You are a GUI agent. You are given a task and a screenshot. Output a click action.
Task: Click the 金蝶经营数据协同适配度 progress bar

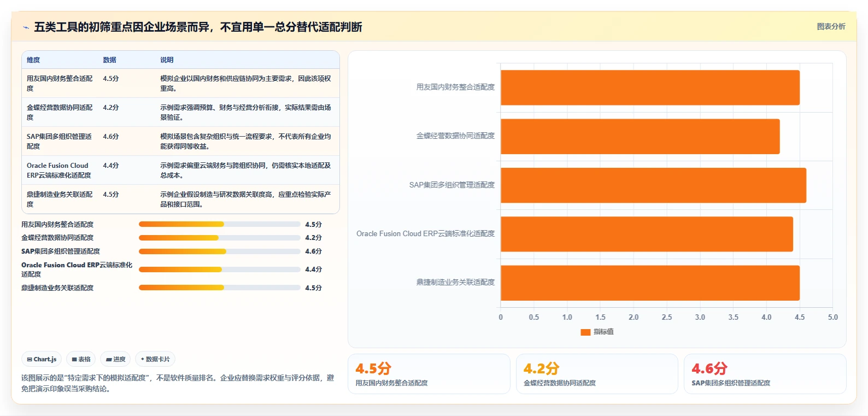220,238
